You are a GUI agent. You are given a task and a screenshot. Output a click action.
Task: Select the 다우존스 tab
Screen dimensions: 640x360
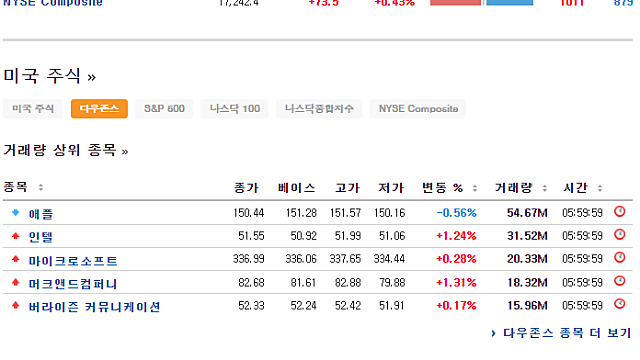pos(99,109)
